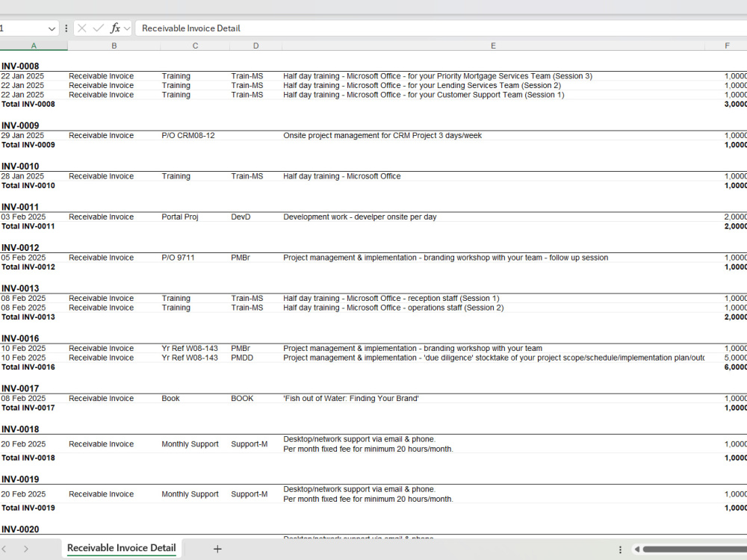Viewport: 747px width, 560px height.
Task: Select the INV-0020 heading cell
Action: point(20,529)
